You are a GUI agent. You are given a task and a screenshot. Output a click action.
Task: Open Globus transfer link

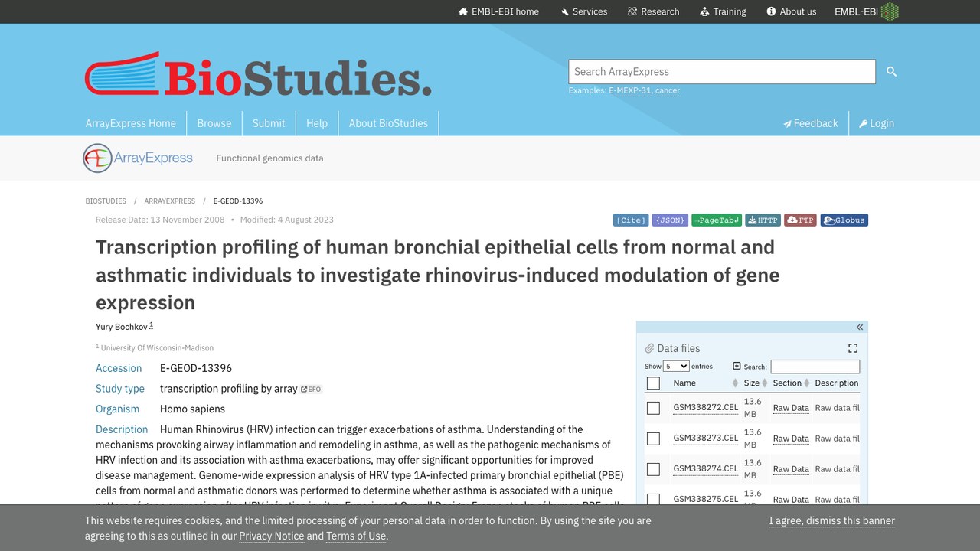pyautogui.click(x=844, y=220)
